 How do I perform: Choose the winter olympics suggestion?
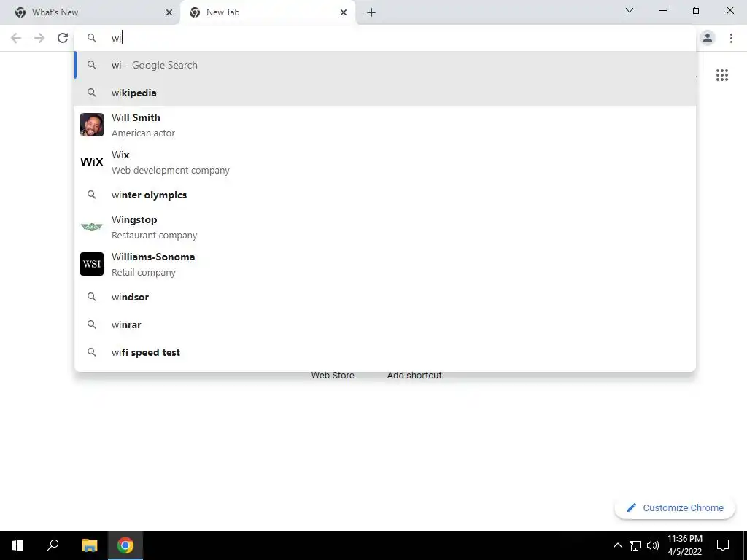385,195
